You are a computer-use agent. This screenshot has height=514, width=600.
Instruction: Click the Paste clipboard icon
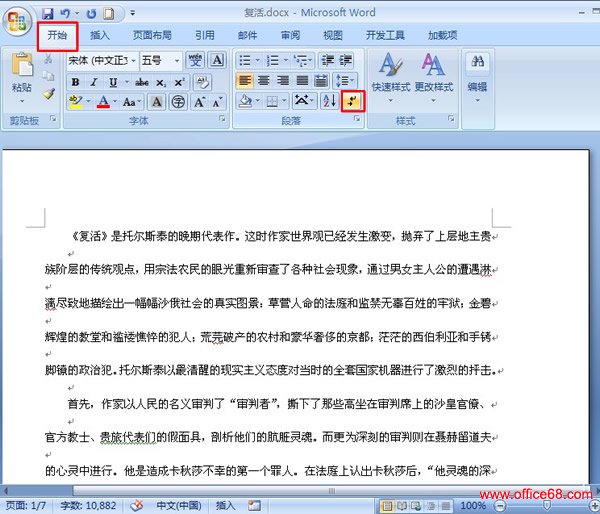pyautogui.click(x=21, y=68)
